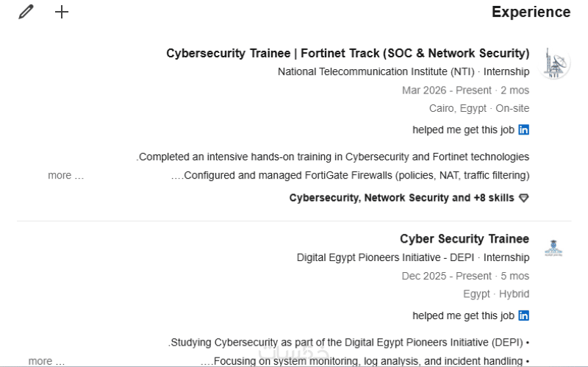The width and height of the screenshot is (588, 367).
Task: Click 'helped me get this job' under DEPI
Action: [x=463, y=316]
